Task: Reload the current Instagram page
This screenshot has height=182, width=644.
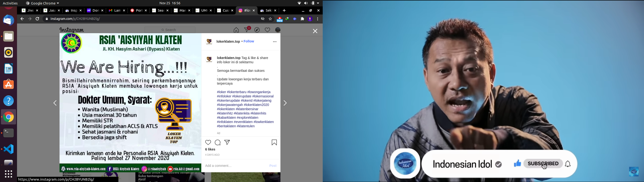Action: pyautogui.click(x=37, y=19)
